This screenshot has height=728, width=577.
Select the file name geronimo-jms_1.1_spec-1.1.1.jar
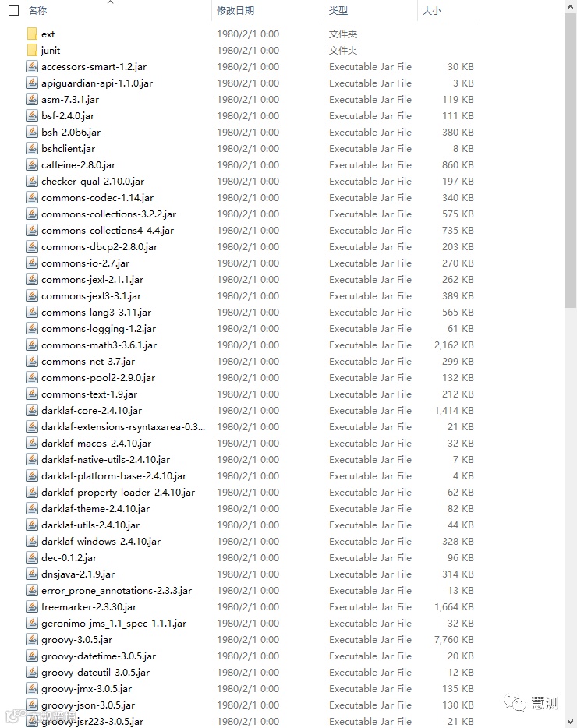point(114,623)
